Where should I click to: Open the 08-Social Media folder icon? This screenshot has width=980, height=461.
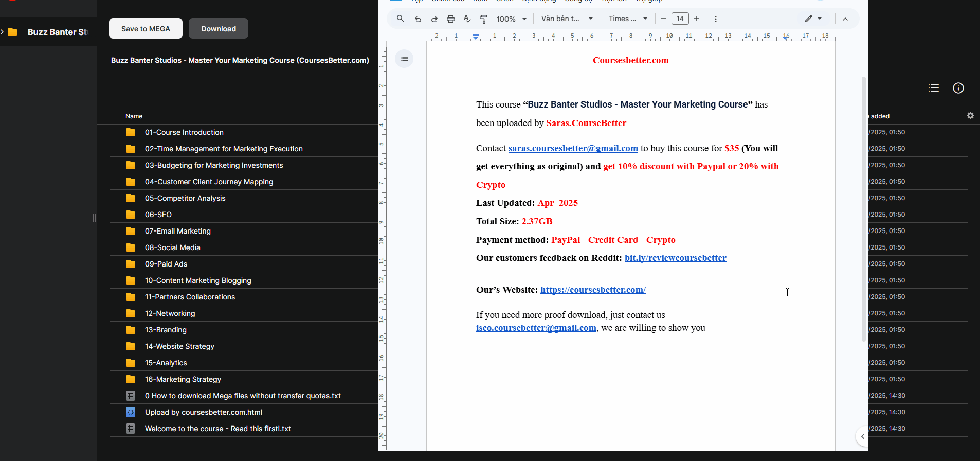131,247
